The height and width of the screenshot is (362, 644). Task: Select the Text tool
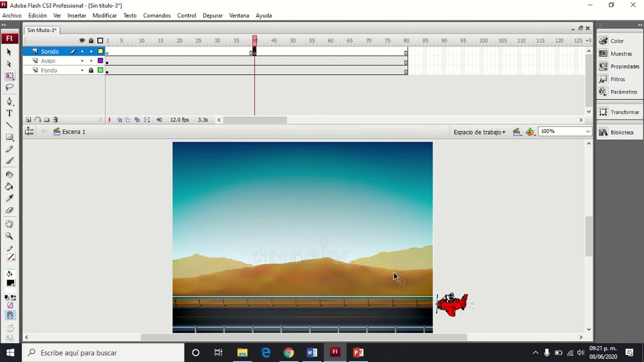point(9,113)
